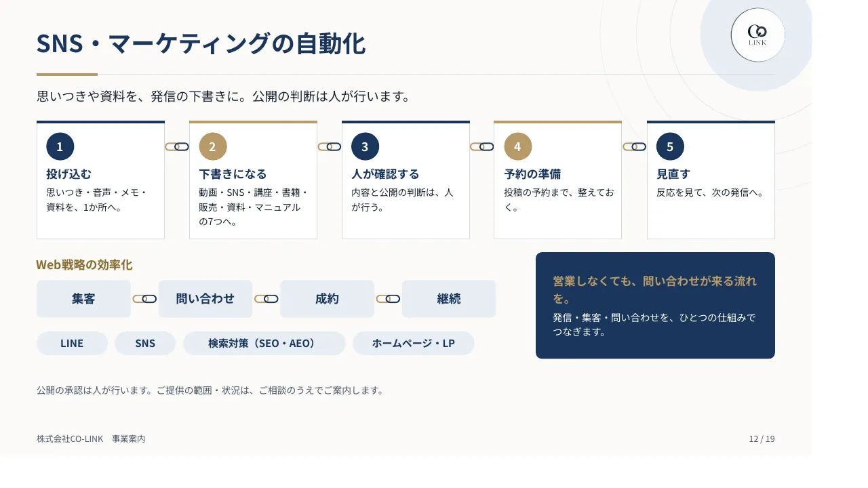Click chain link icon between steps 3 and 4
Screen dimensions: 868x488
pyautogui.click(x=482, y=146)
